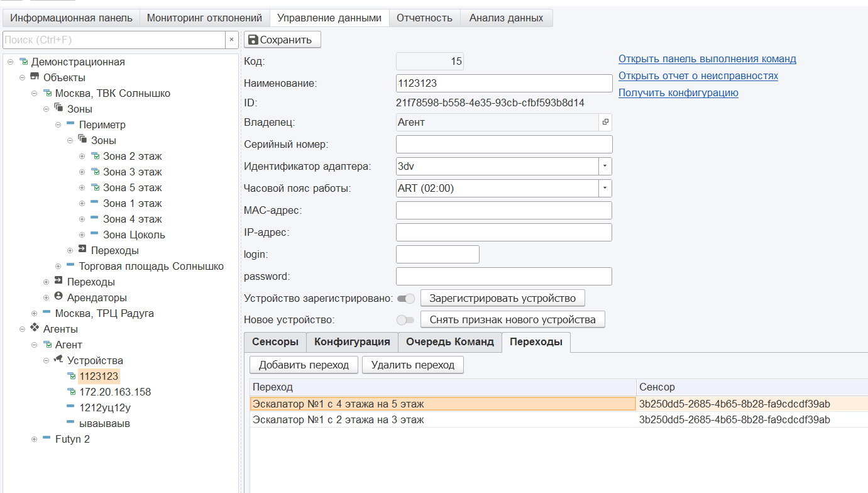Click Снять признак нового устройства button
Screen dimensions: 868x493
(512, 319)
